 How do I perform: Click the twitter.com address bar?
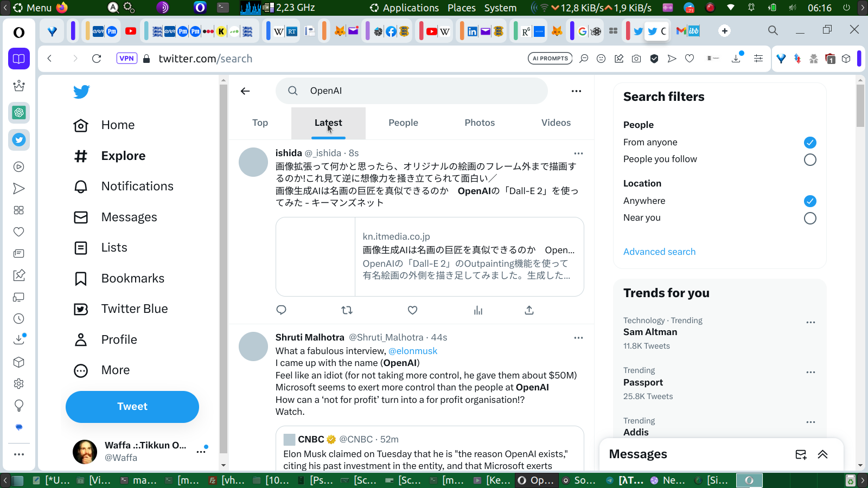(x=205, y=59)
